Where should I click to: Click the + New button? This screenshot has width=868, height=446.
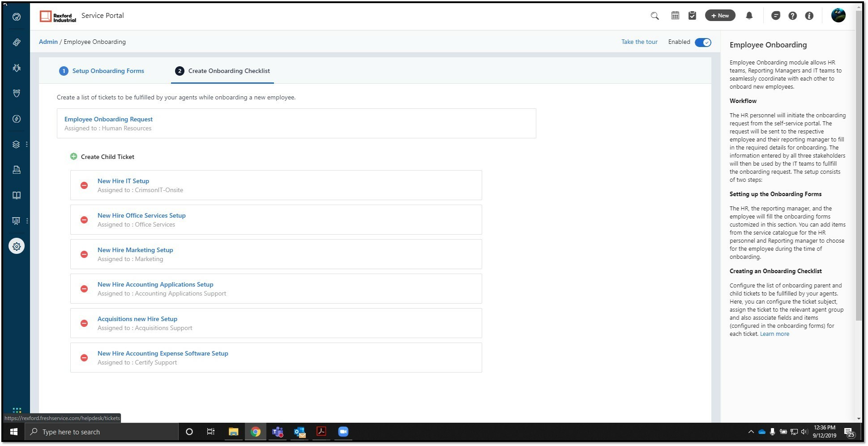click(720, 16)
